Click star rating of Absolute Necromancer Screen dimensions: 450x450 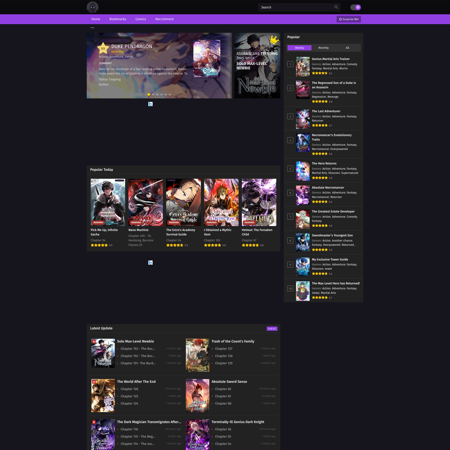tap(320, 202)
